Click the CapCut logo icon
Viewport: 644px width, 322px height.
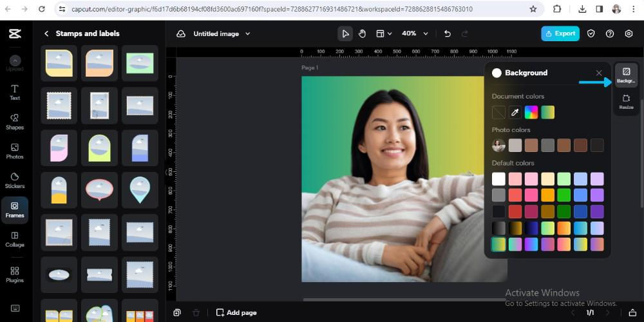[15, 33]
